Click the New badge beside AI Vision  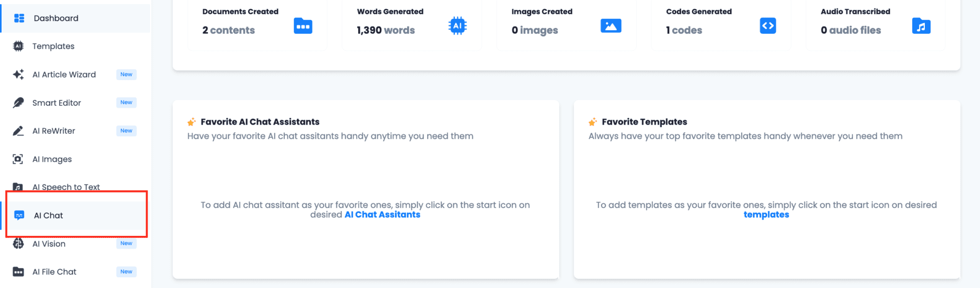(126, 244)
